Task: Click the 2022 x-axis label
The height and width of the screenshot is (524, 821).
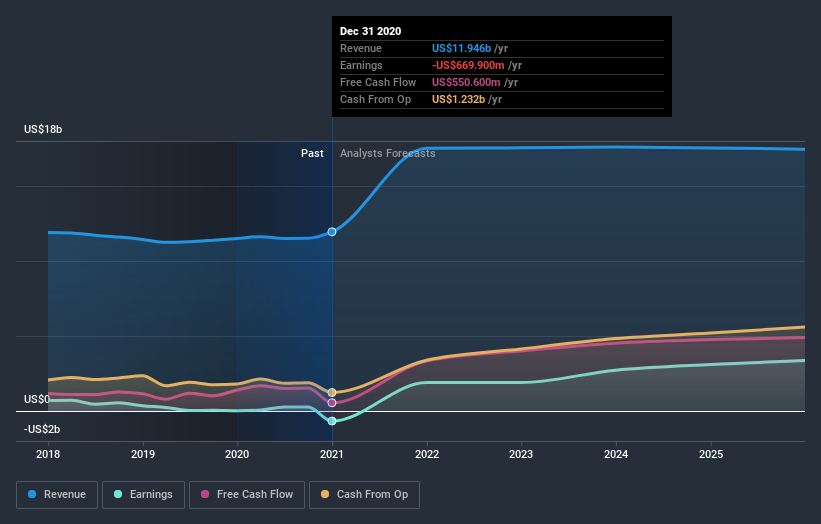Action: click(x=427, y=454)
